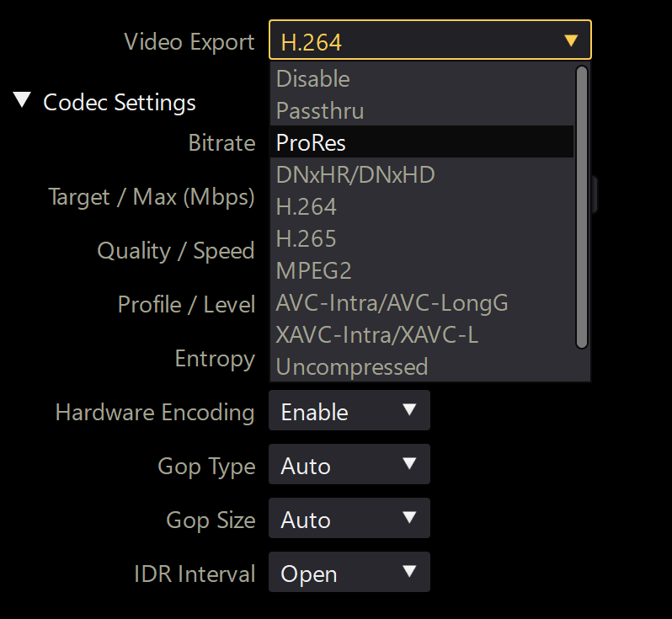Open Hardware Encoding Enable dropdown
This screenshot has width=672, height=619.
tap(349, 410)
